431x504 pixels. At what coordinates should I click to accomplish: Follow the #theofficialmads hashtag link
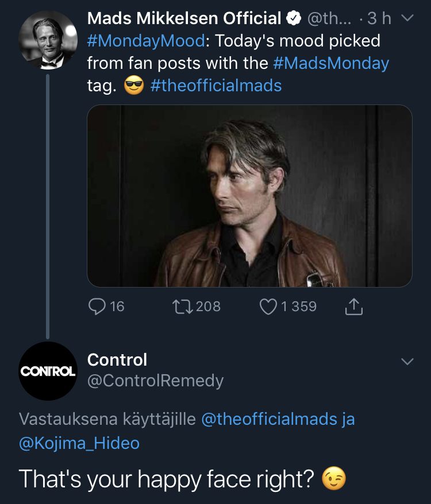216,86
